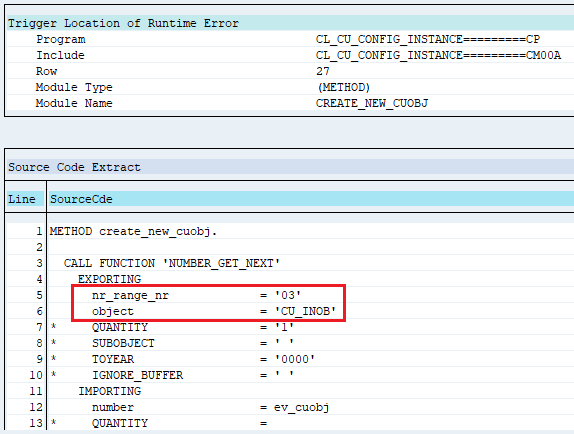Screen dimensions: 574x434
Task: Click the 'Module Type' label
Action: pos(74,87)
